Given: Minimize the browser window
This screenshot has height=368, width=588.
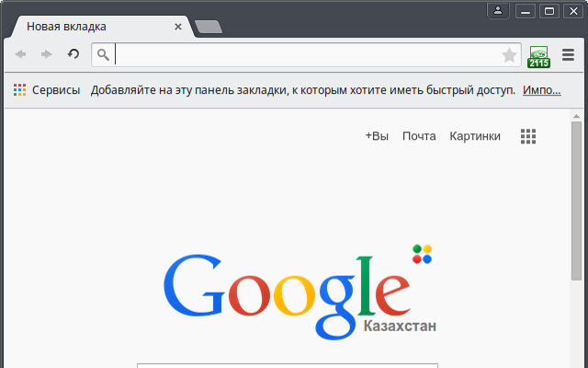Looking at the screenshot, I should coord(526,11).
